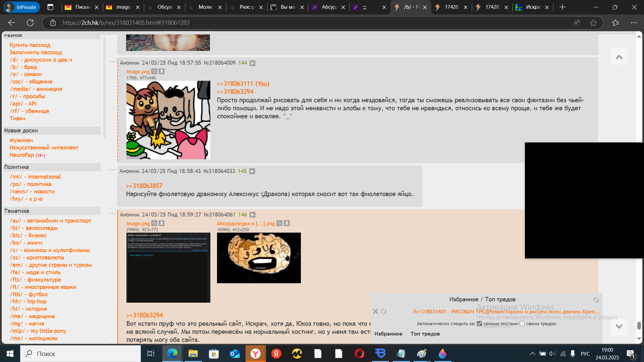Viewport: 644px width, 362px height.
Task: Uncheck 'своими постами' auto-follow checkbox
Action: point(479,324)
